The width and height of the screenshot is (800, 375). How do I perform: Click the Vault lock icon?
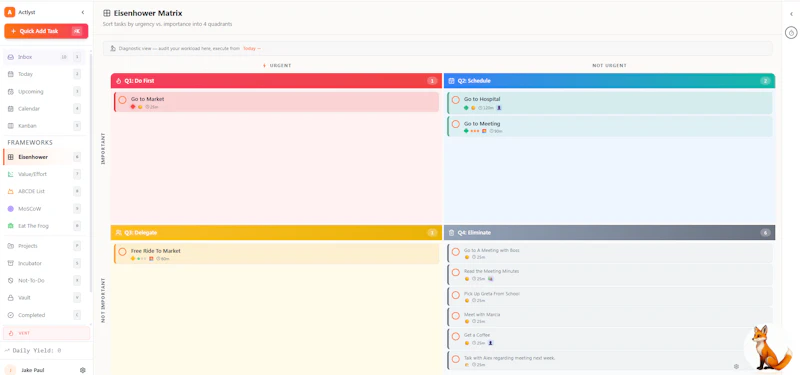[x=11, y=297]
